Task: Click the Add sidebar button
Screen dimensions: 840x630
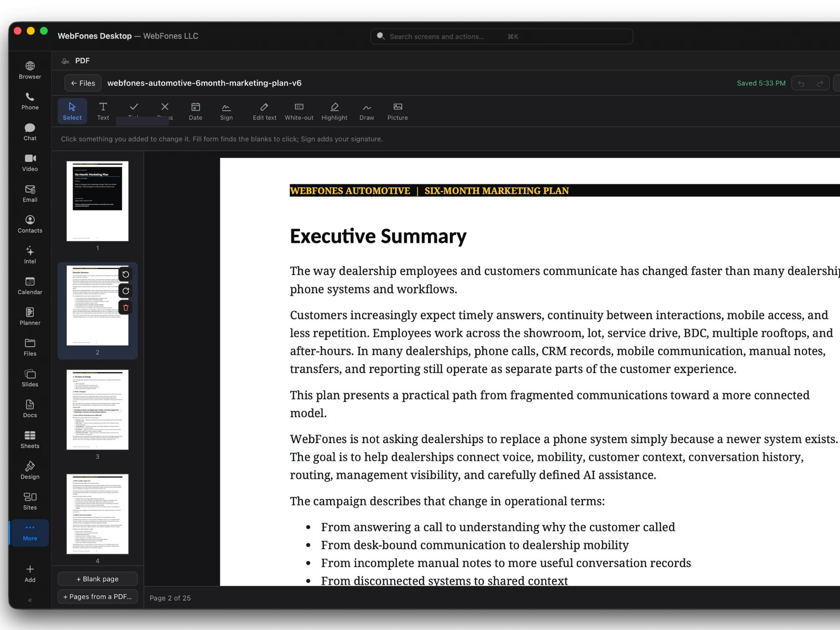Action: 30,574
